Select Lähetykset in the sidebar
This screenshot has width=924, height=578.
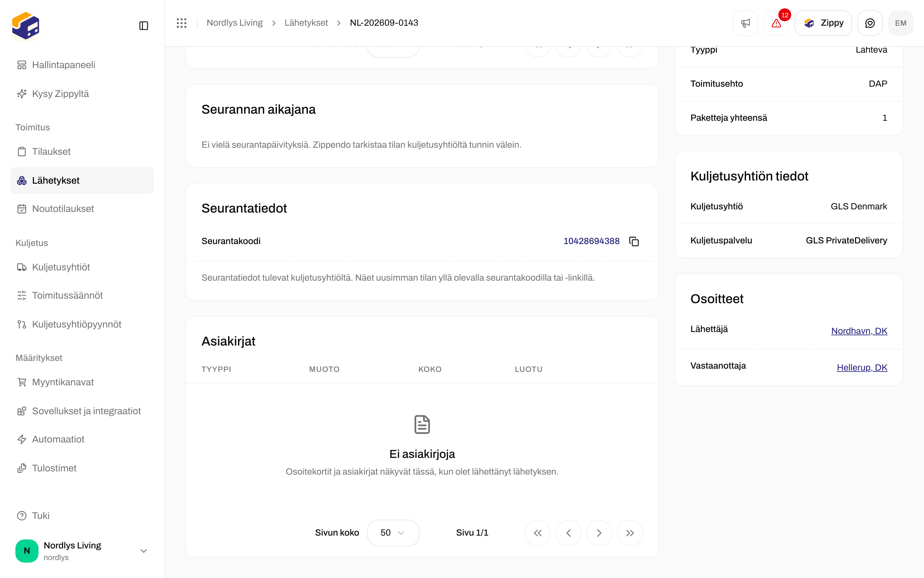[82, 180]
